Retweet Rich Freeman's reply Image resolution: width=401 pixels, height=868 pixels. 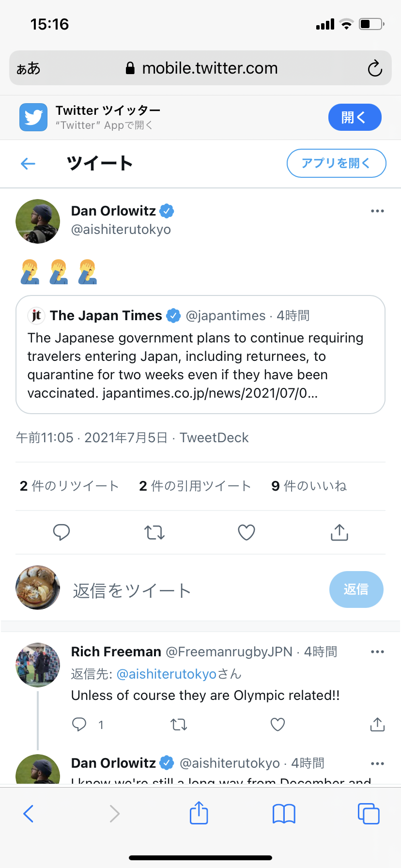coord(179,725)
